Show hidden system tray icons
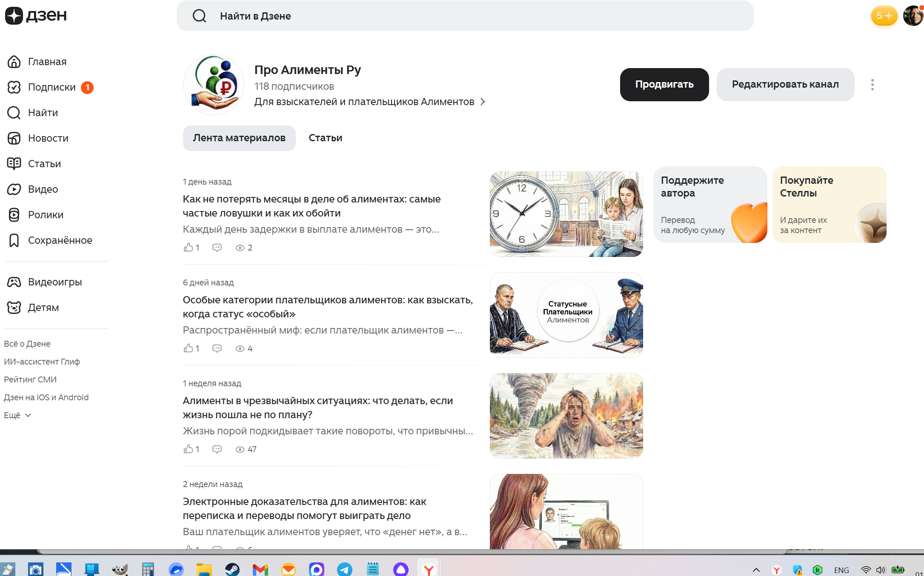This screenshot has height=576, width=924. pos(756,570)
